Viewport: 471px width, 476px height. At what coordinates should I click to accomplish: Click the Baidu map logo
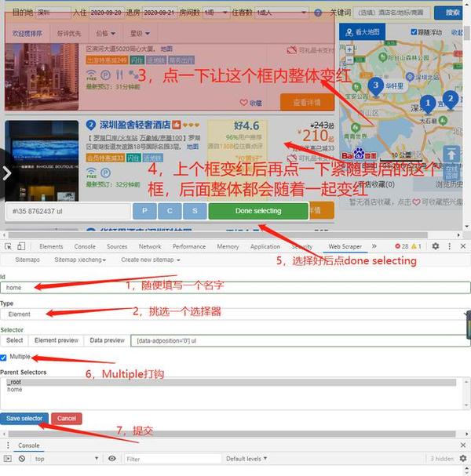pos(359,154)
